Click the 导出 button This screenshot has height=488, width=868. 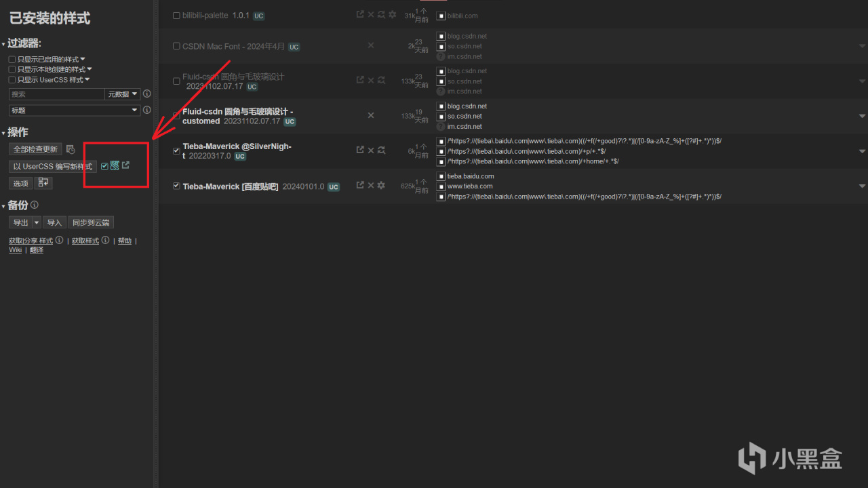pos(20,222)
